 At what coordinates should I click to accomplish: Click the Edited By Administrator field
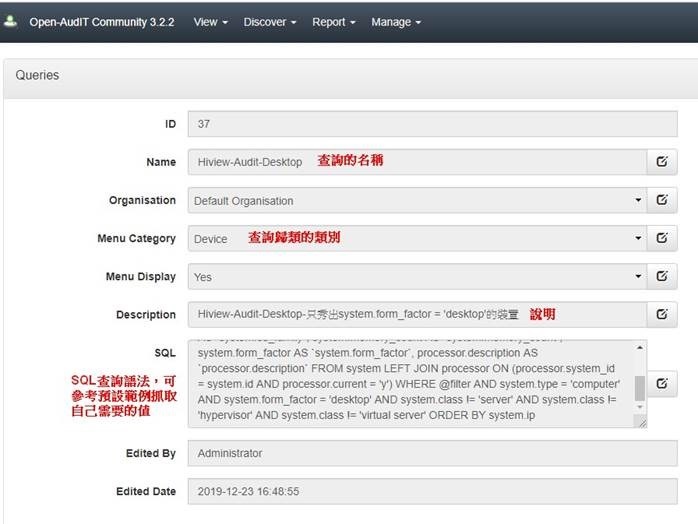coord(432,453)
